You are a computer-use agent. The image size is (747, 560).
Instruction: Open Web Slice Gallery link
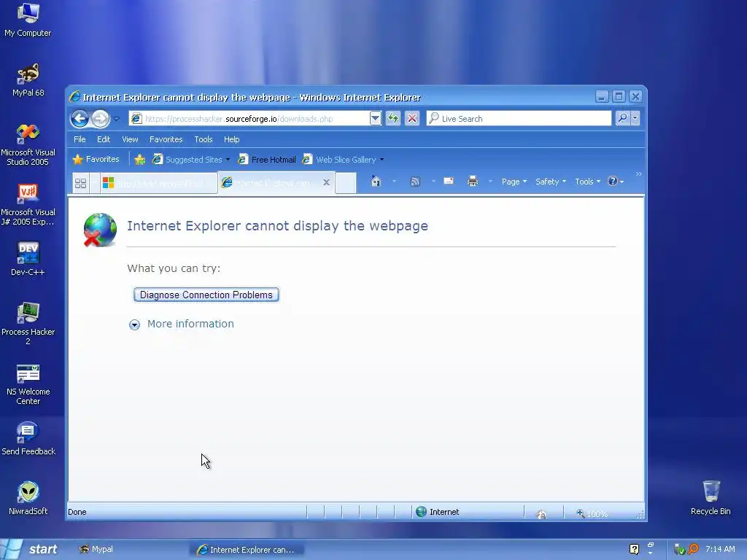pos(340,160)
